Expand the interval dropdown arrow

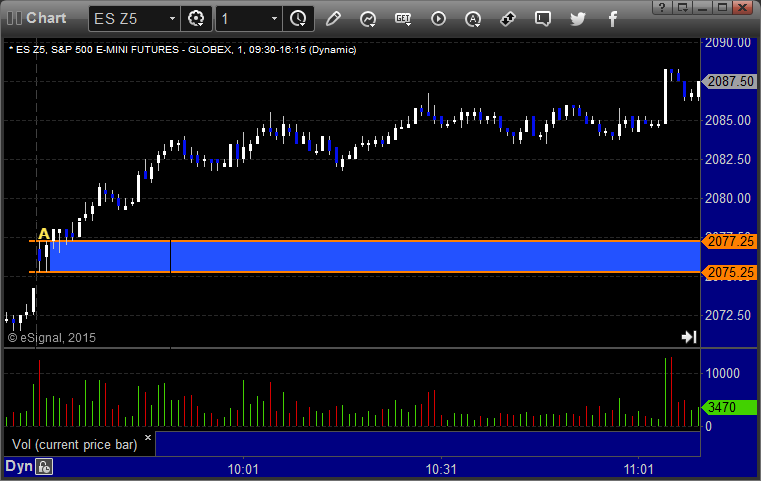[x=274, y=19]
